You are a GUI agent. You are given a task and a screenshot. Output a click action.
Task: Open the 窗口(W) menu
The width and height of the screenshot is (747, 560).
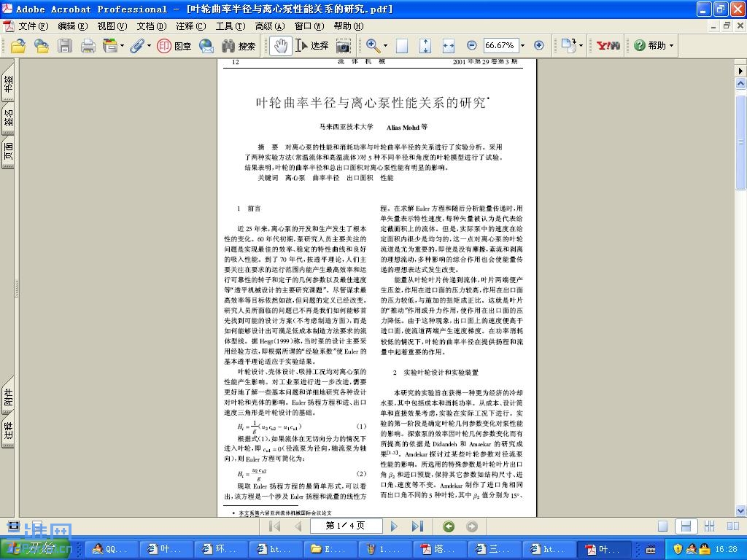(x=309, y=26)
